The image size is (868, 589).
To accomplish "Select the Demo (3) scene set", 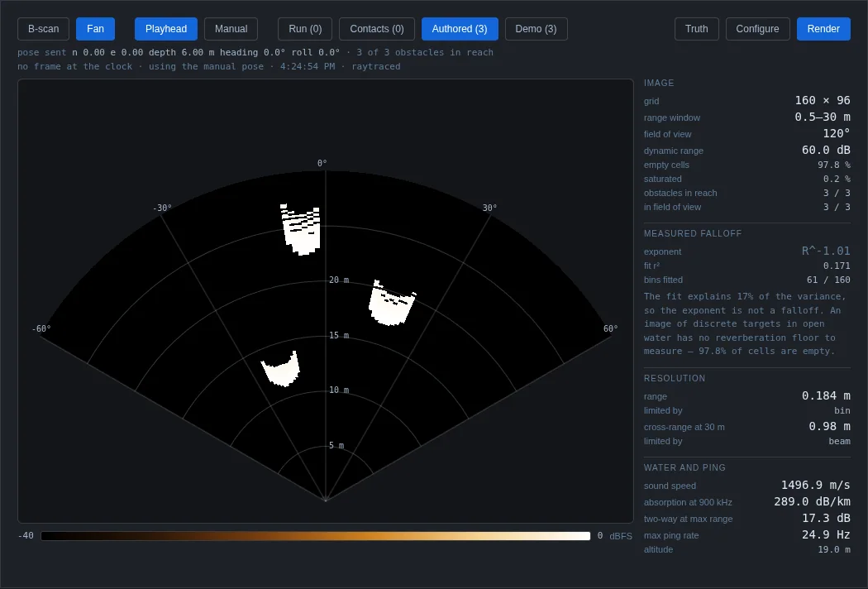I will (536, 29).
